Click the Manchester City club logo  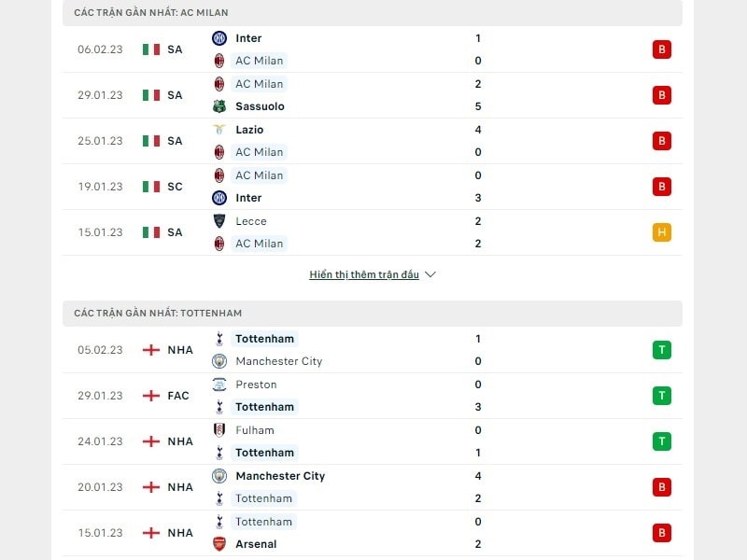pyautogui.click(x=218, y=361)
